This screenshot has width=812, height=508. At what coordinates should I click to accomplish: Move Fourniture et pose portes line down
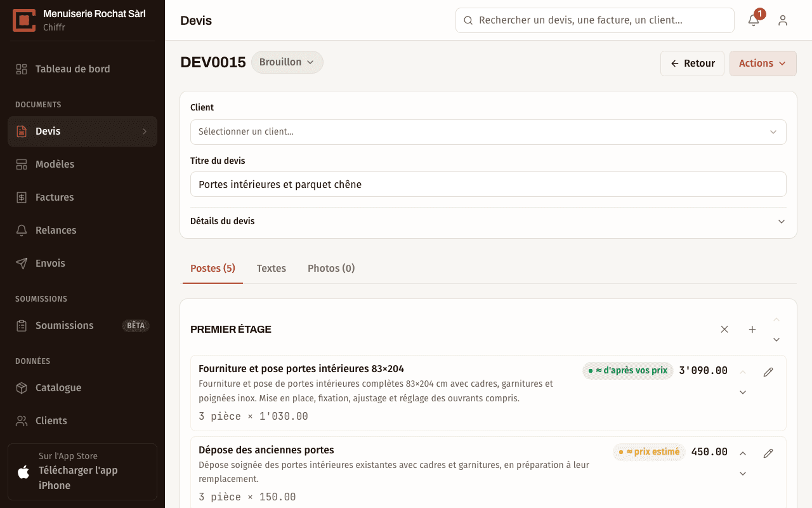click(x=743, y=392)
